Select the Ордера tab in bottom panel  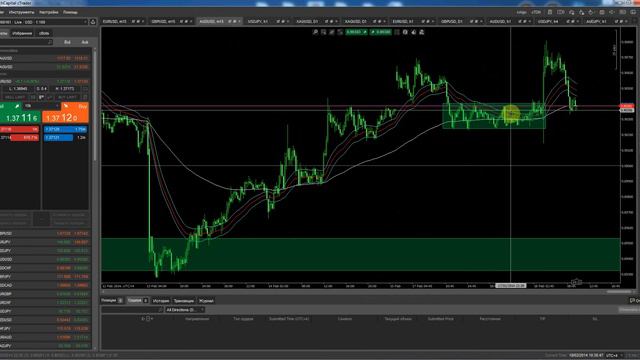click(138, 300)
